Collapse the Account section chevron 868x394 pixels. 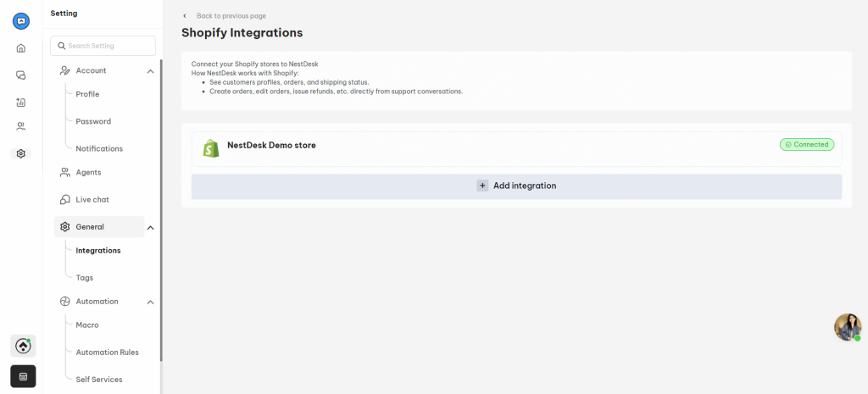pos(150,71)
